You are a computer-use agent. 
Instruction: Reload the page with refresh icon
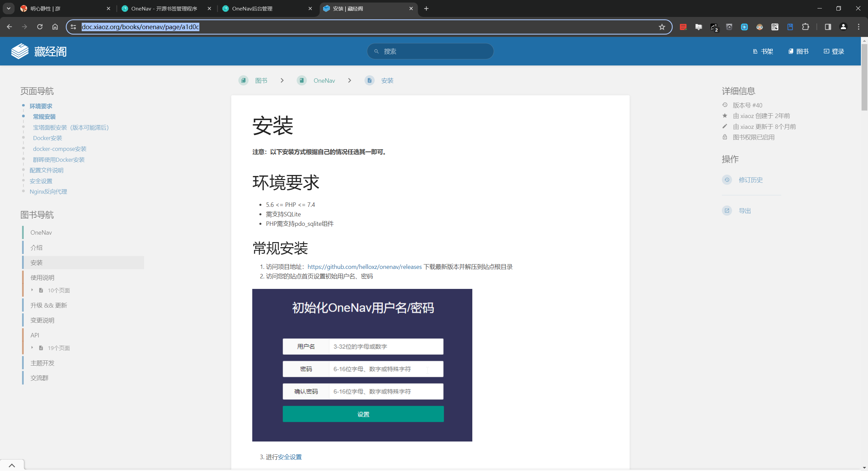[x=40, y=27]
